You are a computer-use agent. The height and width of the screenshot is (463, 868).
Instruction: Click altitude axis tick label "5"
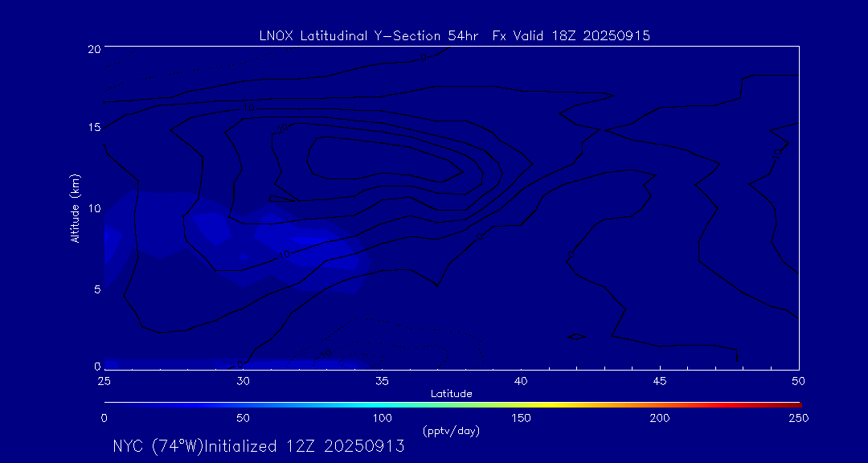point(97,289)
